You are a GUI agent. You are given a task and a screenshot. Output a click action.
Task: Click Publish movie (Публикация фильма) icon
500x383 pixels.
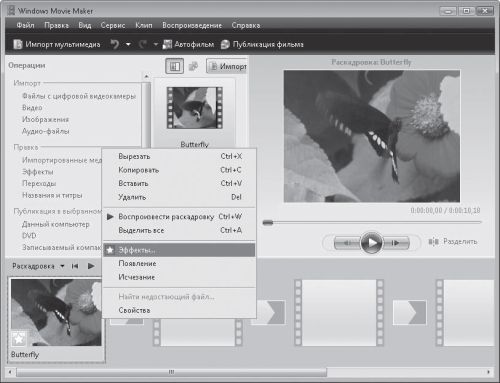pos(225,44)
